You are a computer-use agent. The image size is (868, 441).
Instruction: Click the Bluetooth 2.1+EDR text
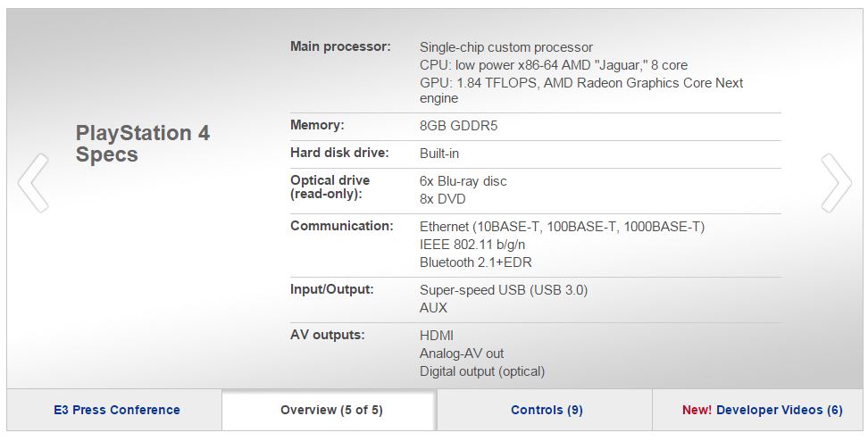[x=476, y=262]
